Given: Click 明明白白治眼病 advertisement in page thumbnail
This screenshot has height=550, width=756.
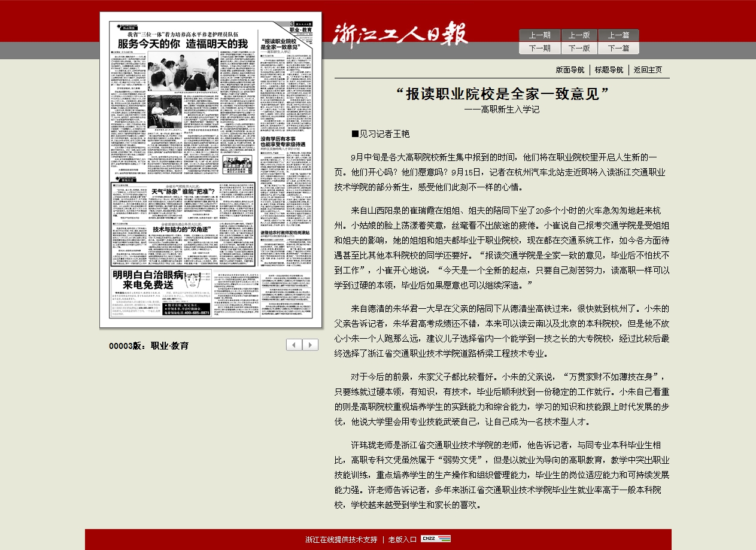Looking at the screenshot, I should point(148,279).
